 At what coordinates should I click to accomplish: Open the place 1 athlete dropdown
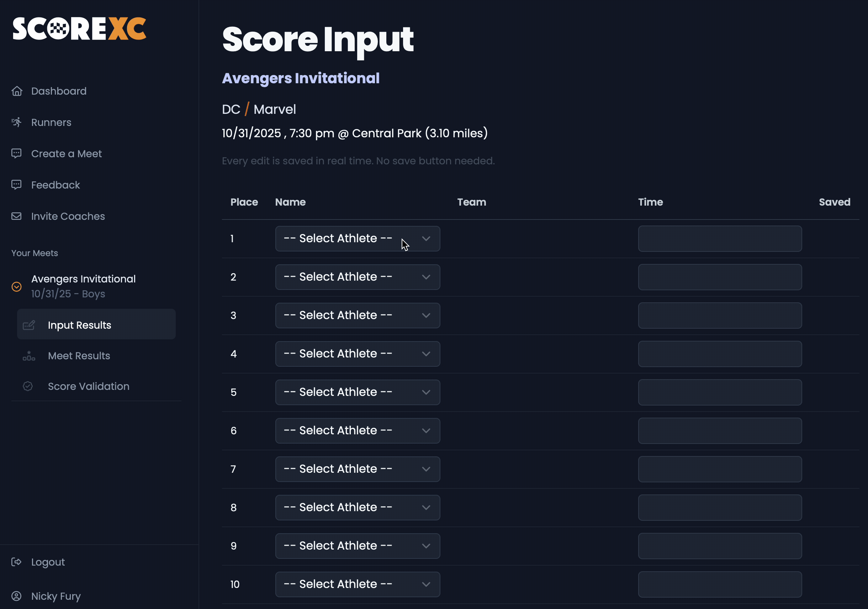(x=357, y=239)
